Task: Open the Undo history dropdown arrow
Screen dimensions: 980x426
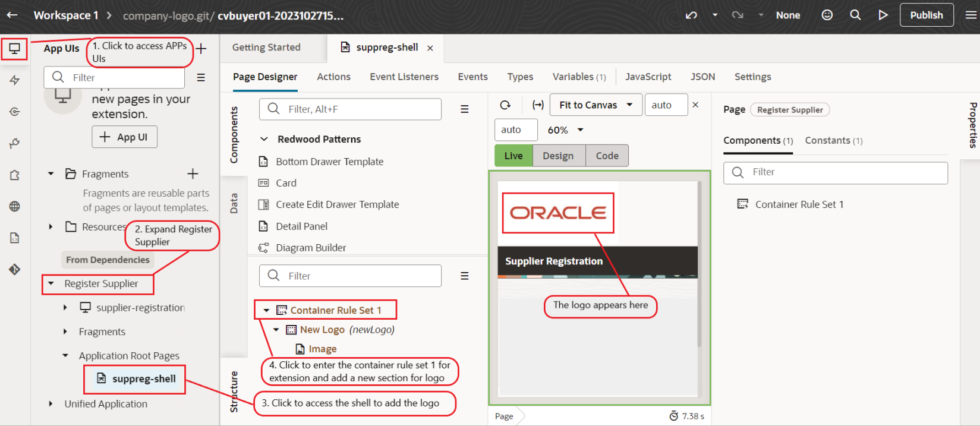Action: click(715, 15)
